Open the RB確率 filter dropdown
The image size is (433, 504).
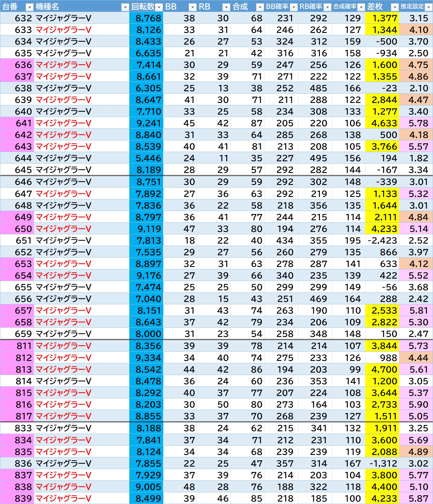[327, 7]
